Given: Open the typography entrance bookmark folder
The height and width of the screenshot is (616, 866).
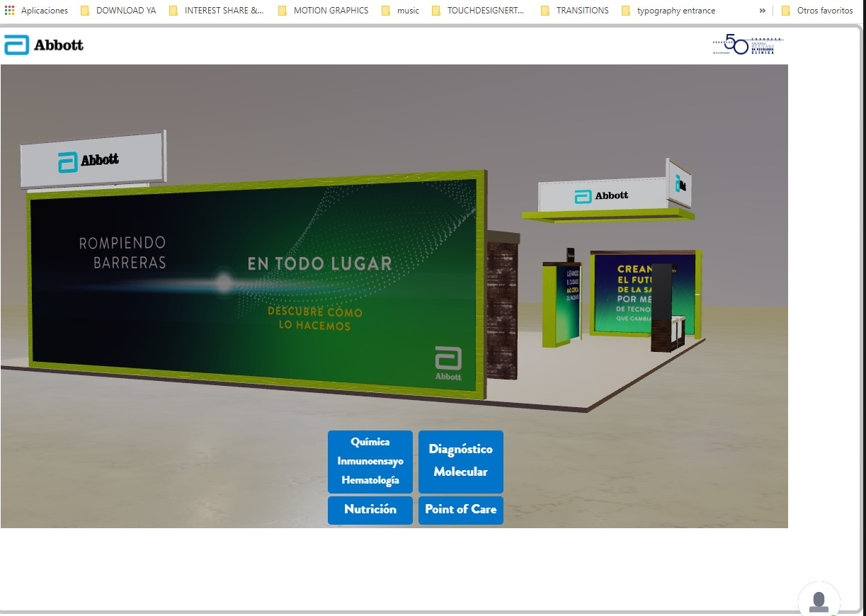Looking at the screenshot, I should pos(668,11).
